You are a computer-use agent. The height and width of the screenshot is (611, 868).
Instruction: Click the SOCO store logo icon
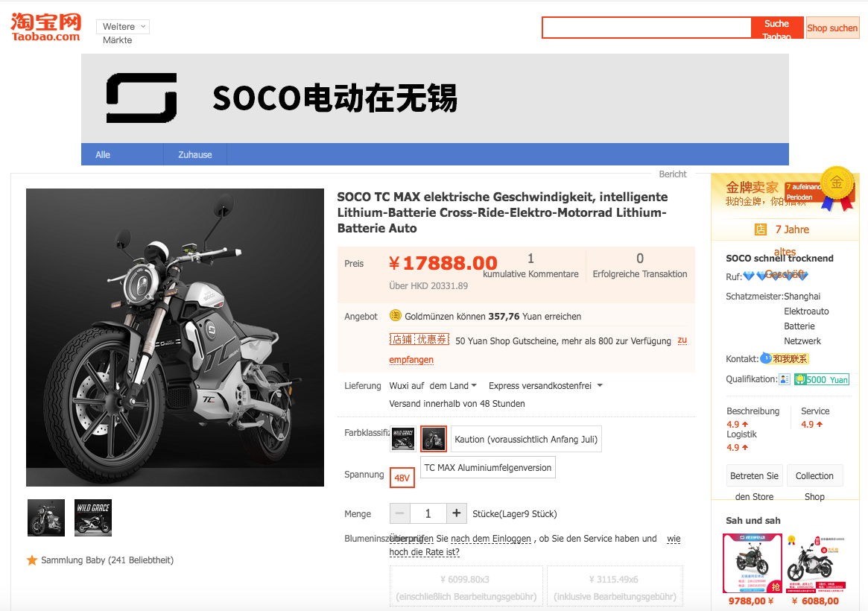pos(142,98)
